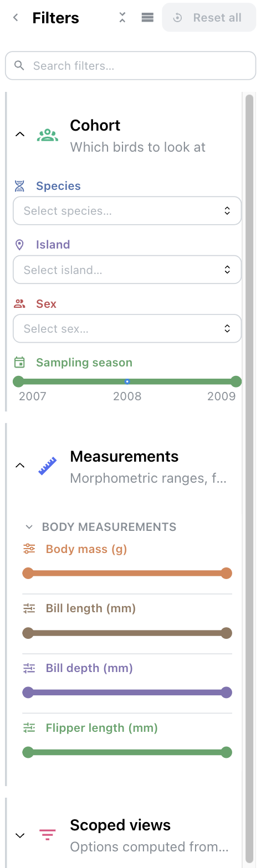Open the Select island dropdown
The width and height of the screenshot is (261, 868).
127,270
